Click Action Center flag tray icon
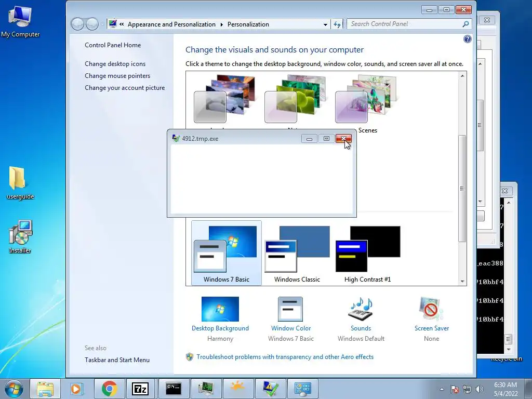The height and width of the screenshot is (399, 532). [455, 389]
